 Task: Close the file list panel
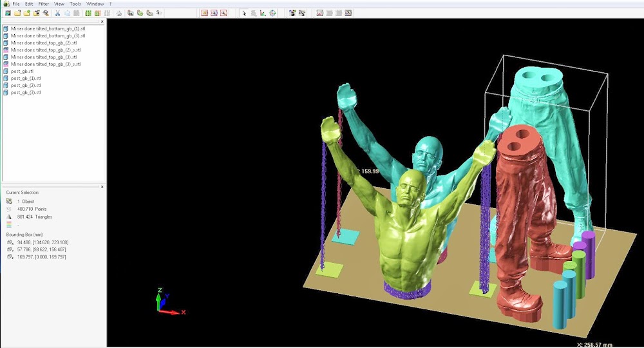coord(102,21)
